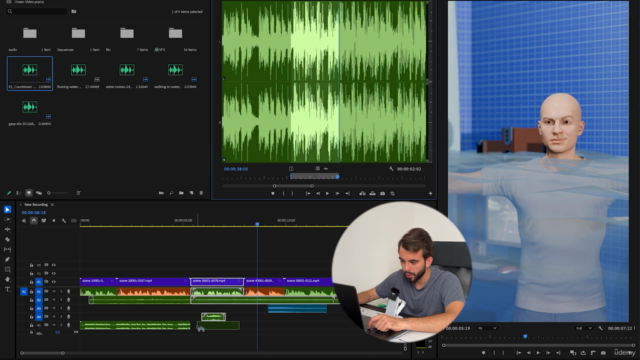
Task: Play the sequence in Program monitor
Action: (x=538, y=353)
